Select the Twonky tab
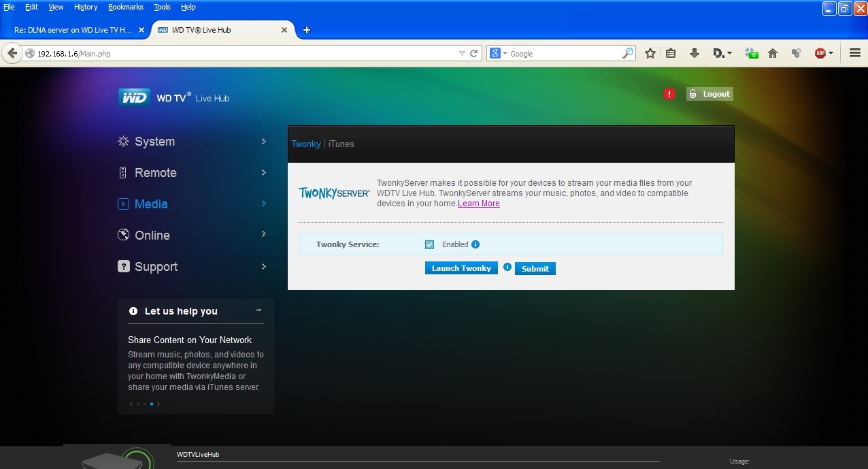Image resolution: width=868 pixels, height=469 pixels. 306,144
